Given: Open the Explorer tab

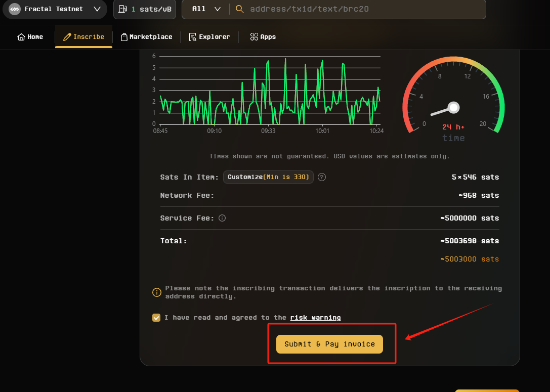Looking at the screenshot, I should coord(209,37).
